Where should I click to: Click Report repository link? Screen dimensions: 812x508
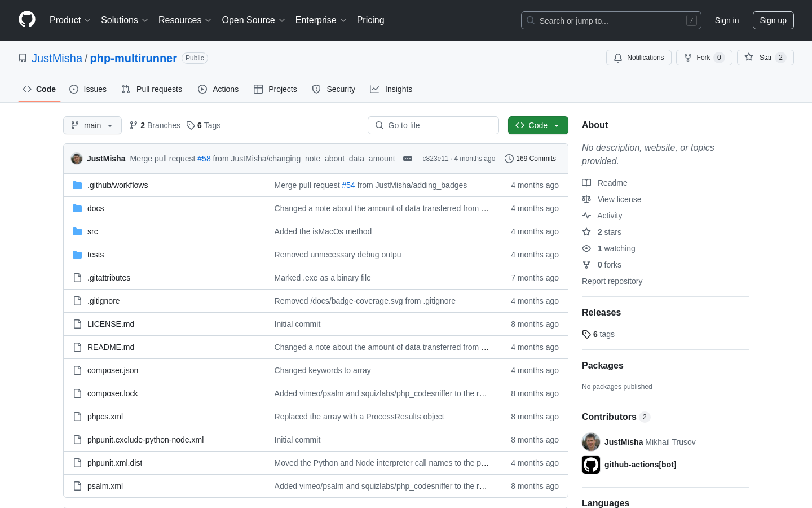pyautogui.click(x=612, y=281)
